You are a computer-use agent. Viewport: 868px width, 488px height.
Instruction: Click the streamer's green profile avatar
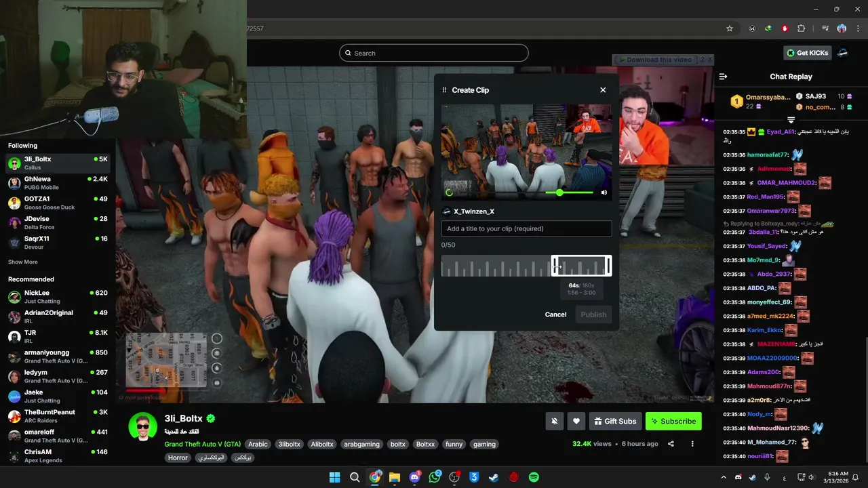pyautogui.click(x=143, y=426)
